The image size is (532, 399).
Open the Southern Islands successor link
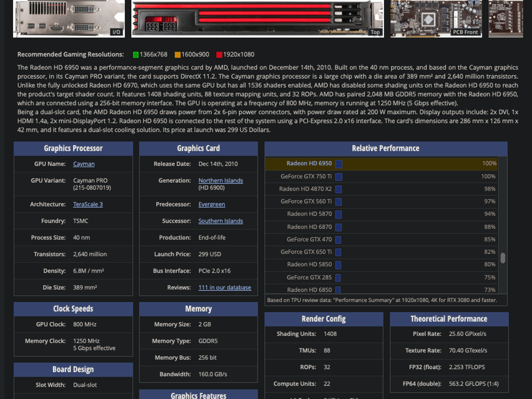point(221,221)
